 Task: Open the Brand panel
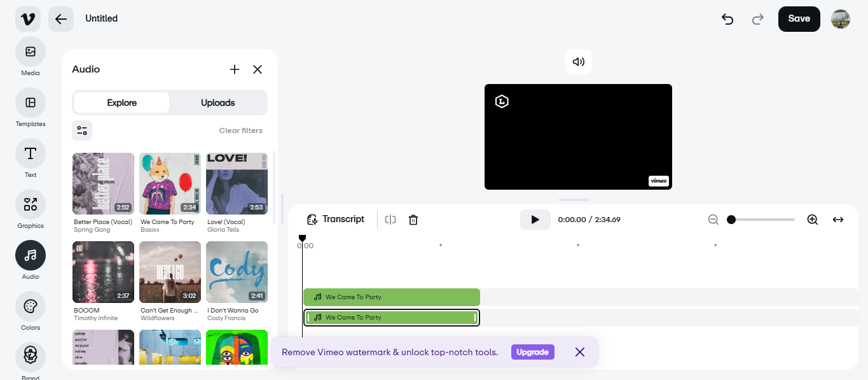tap(31, 357)
